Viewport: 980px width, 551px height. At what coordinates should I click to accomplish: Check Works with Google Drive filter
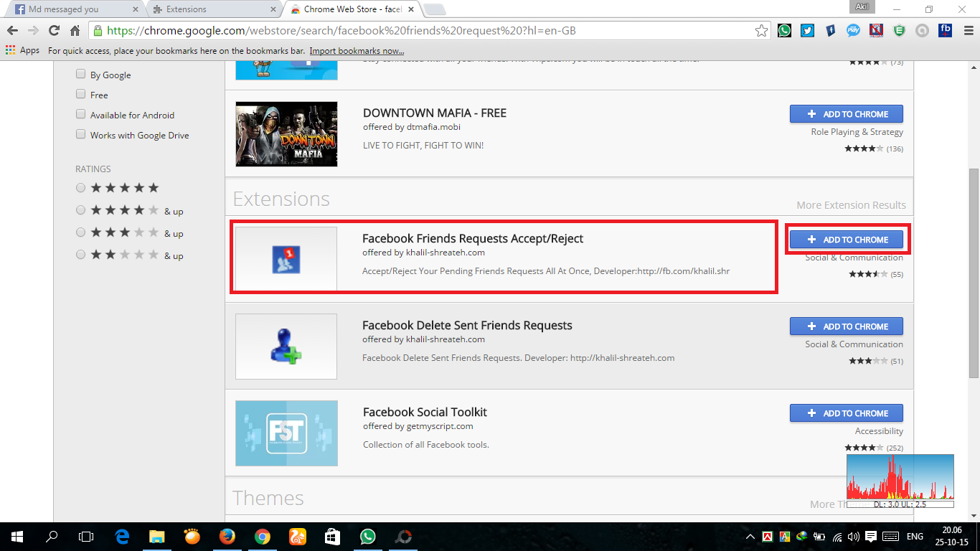(81, 135)
